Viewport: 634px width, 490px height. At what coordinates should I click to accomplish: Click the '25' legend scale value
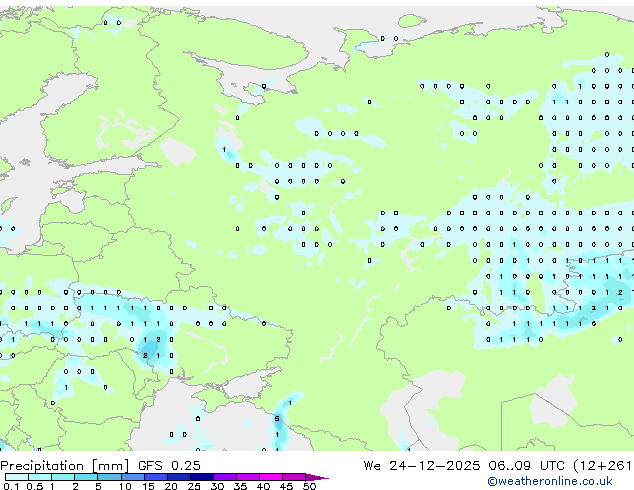pos(194,486)
